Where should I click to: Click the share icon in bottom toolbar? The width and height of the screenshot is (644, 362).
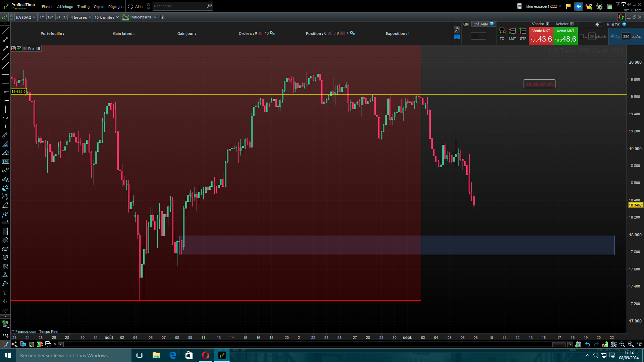coord(14,344)
